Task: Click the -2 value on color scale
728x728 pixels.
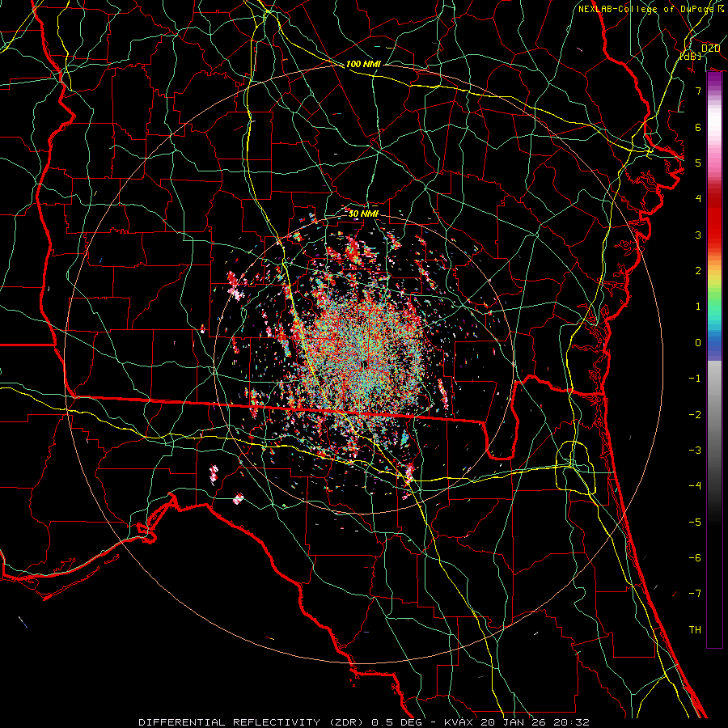Action: point(695,415)
